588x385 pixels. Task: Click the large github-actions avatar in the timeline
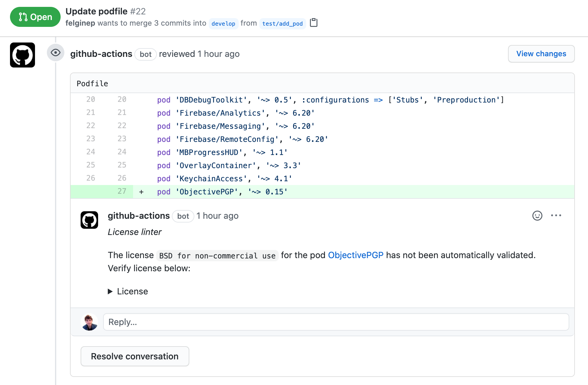(22, 55)
